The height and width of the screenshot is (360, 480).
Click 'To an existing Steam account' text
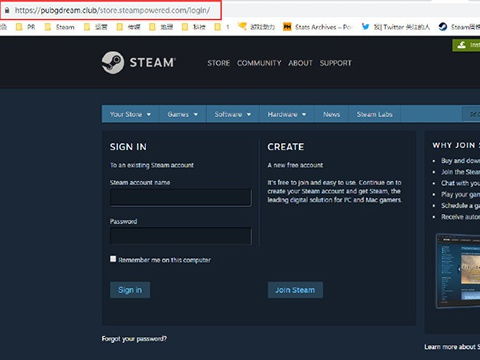coord(152,165)
